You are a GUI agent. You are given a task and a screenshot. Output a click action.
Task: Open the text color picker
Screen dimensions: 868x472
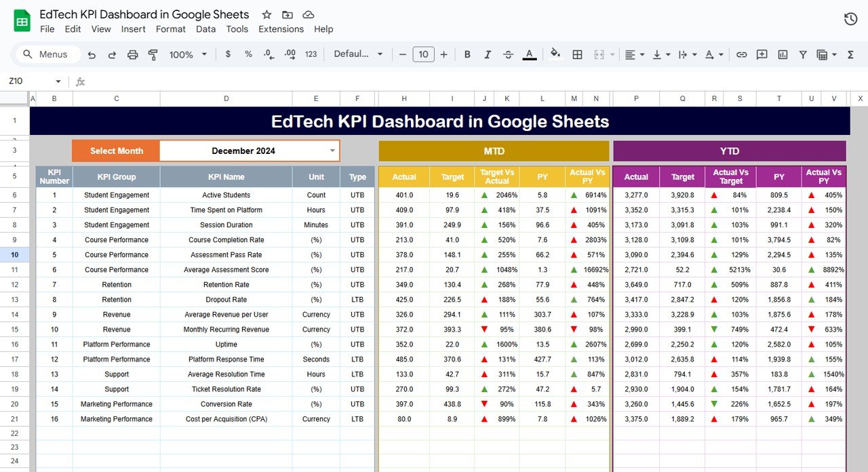click(x=530, y=54)
